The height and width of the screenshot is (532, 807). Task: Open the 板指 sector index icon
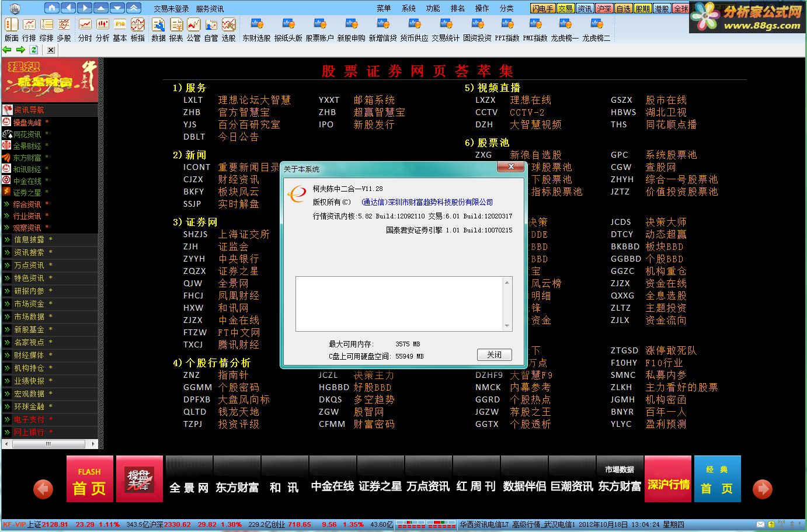pos(138,30)
